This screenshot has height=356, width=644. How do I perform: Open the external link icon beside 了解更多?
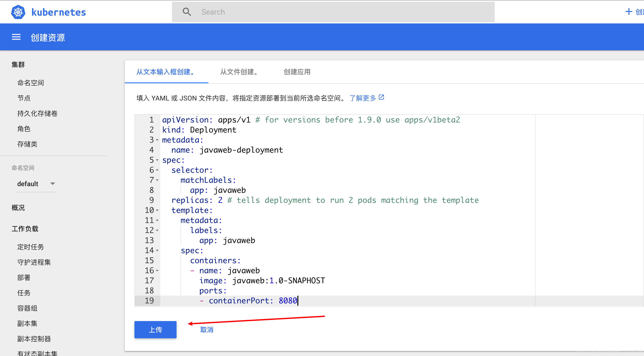(x=381, y=97)
